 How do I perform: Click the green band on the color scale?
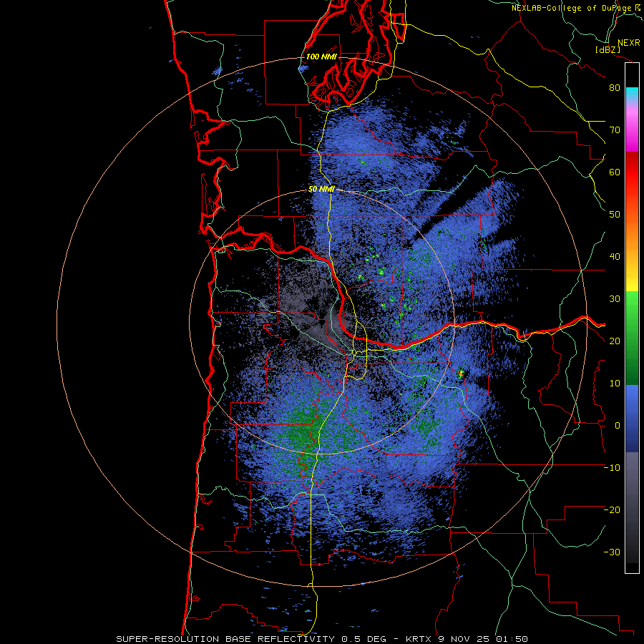click(x=632, y=338)
